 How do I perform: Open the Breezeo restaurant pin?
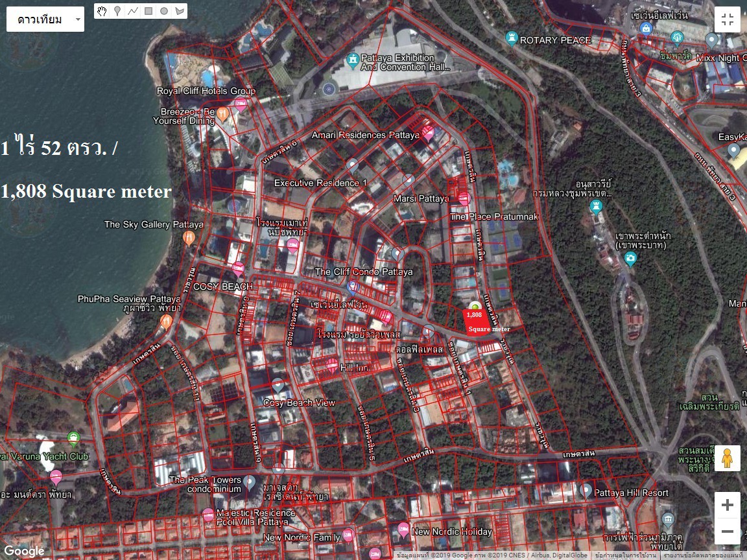coord(222,114)
